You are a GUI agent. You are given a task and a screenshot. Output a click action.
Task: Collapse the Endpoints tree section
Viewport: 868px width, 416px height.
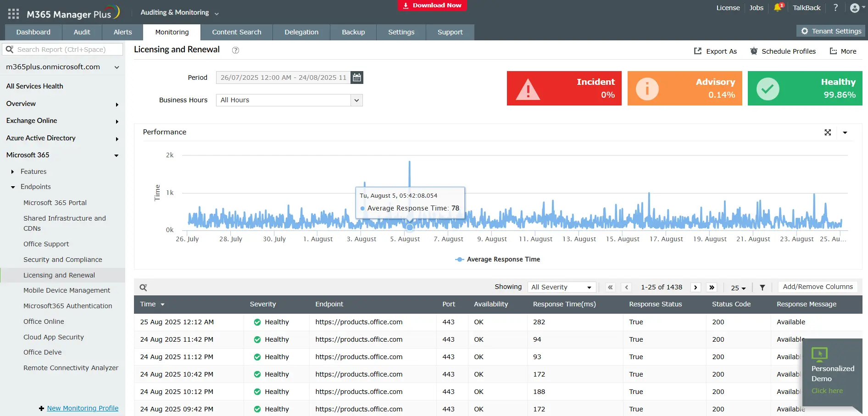(x=13, y=187)
